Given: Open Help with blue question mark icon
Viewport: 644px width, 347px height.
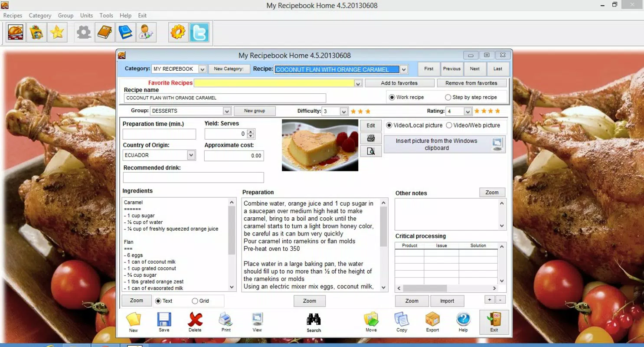Looking at the screenshot, I should tap(463, 323).
